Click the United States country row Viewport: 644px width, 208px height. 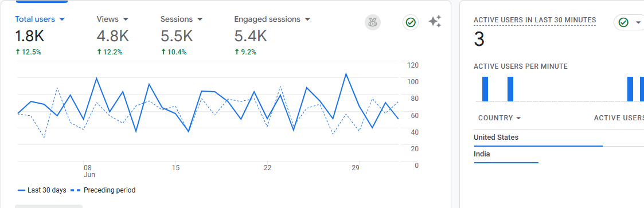coord(559,138)
